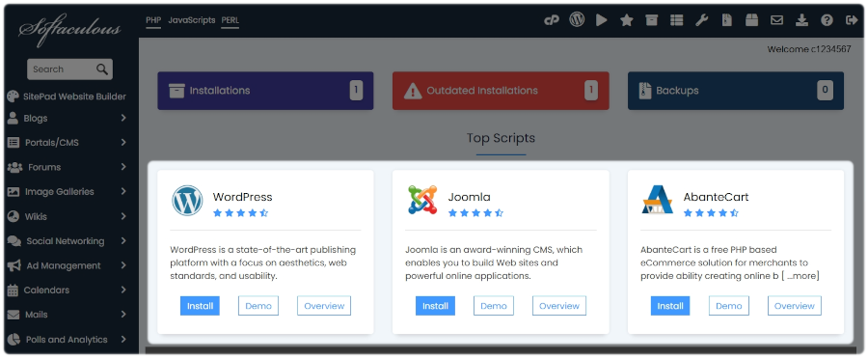This screenshot has height=359, width=868.
Task: Open the Outdated Installations tile
Action: point(501,91)
